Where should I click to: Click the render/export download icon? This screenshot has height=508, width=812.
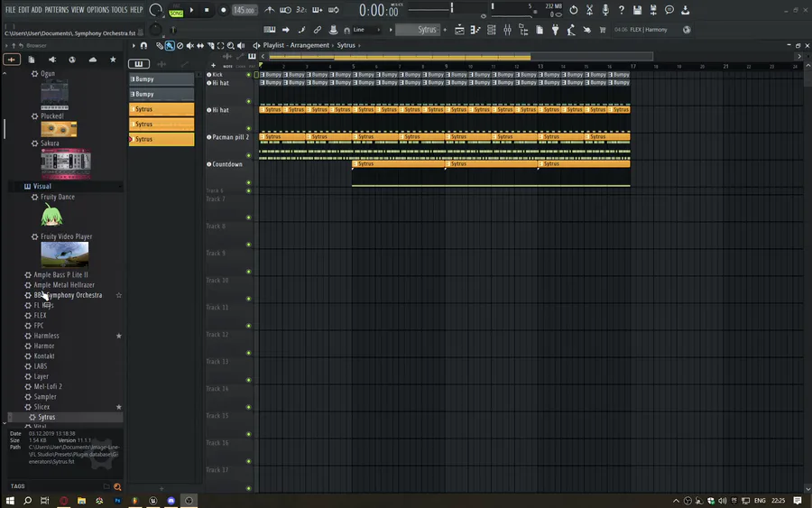pos(685,10)
